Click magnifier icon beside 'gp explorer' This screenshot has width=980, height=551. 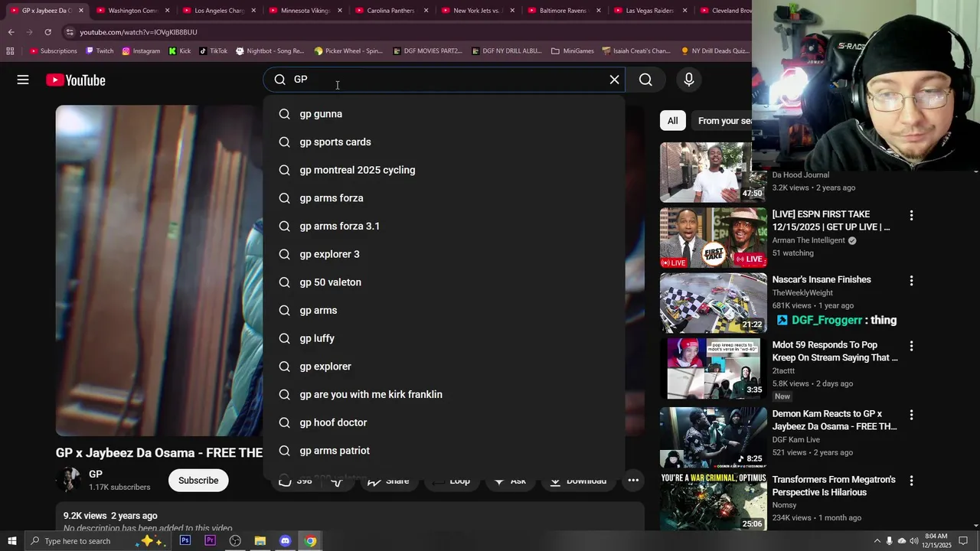point(284,367)
